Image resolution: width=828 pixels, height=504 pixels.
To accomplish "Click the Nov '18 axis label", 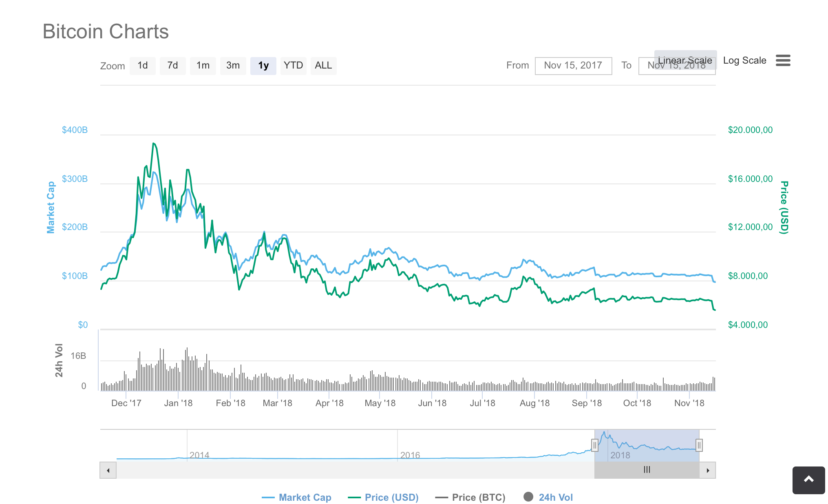I will pyautogui.click(x=689, y=403).
